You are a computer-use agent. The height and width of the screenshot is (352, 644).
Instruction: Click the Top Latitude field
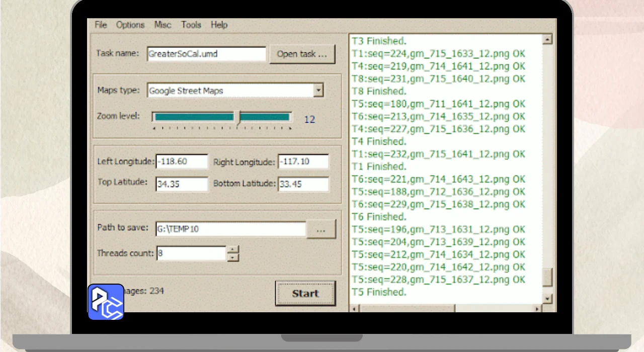coord(182,184)
